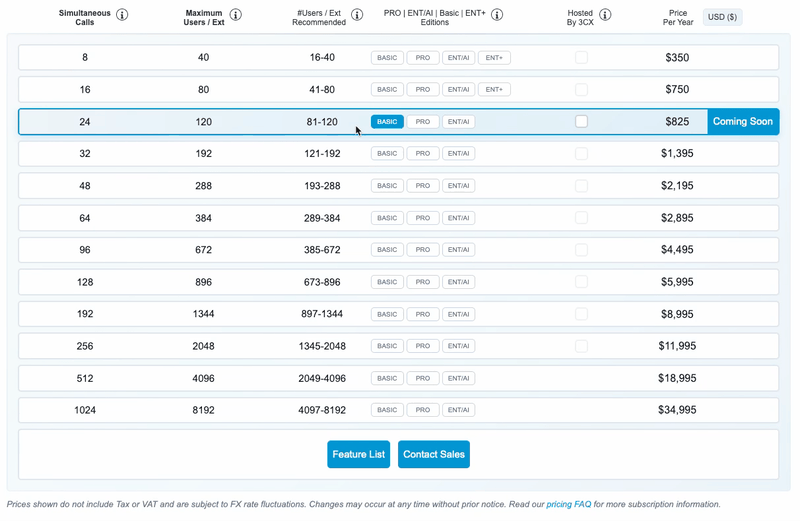Select PRO edition in the 64 calls row

click(x=423, y=218)
